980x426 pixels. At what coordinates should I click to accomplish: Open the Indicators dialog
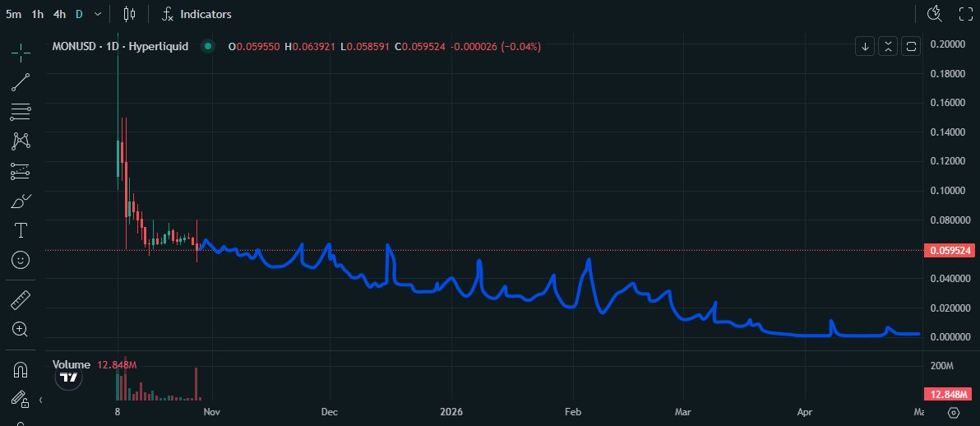(x=196, y=14)
